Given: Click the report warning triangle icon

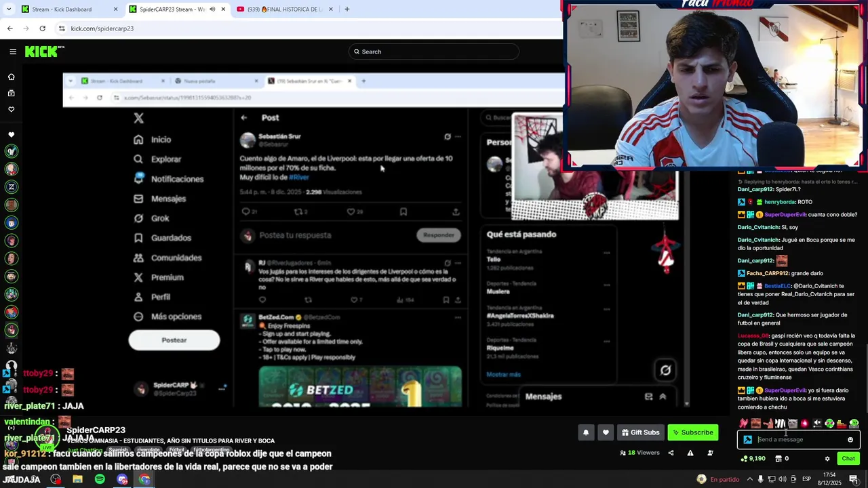Looking at the screenshot, I should (690, 453).
